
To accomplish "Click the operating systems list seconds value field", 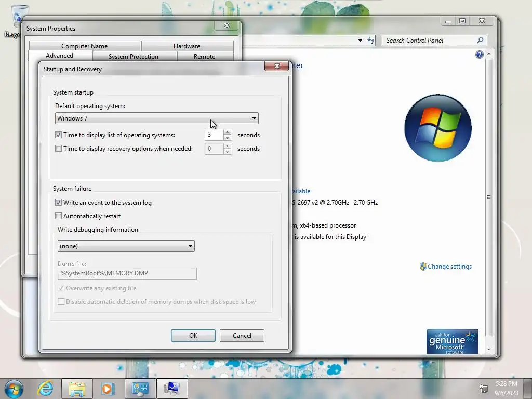I will 214,135.
